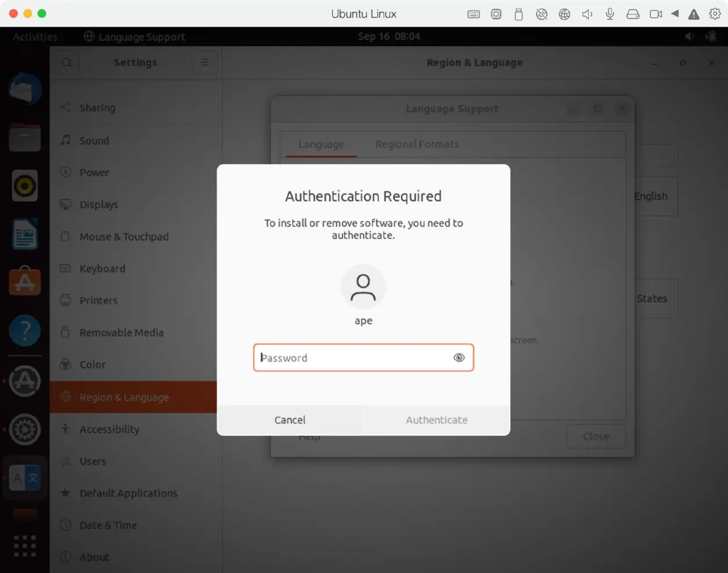This screenshot has width=728, height=573.
Task: Open Ubuntu Software from dock
Action: click(x=25, y=282)
